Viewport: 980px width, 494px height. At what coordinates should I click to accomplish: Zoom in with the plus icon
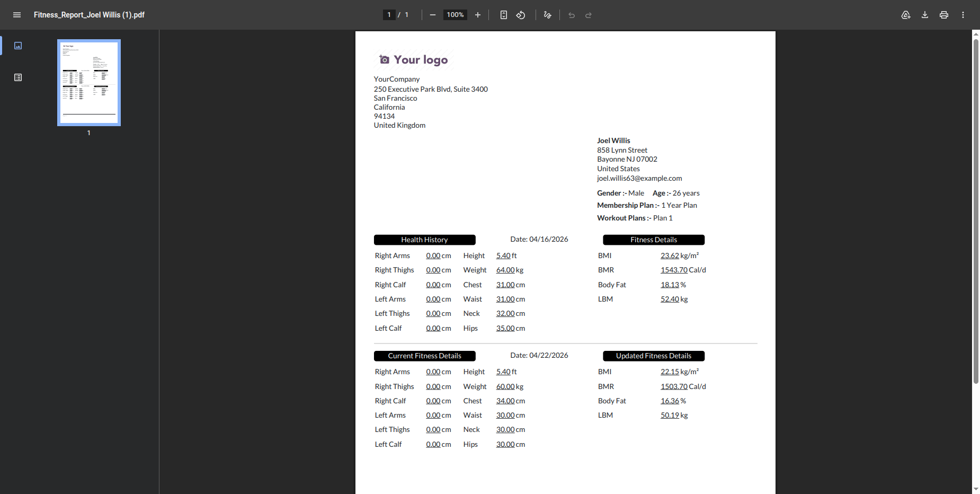tap(478, 15)
